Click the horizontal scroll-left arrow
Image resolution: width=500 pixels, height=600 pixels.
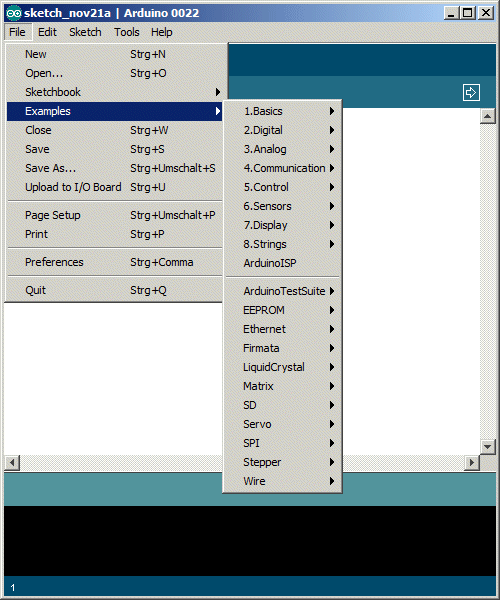tap(12, 463)
